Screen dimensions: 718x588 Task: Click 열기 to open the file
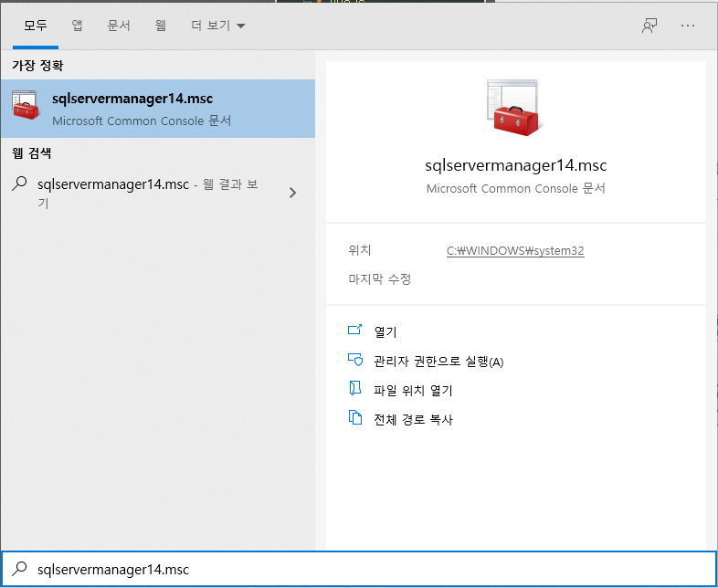(x=385, y=331)
